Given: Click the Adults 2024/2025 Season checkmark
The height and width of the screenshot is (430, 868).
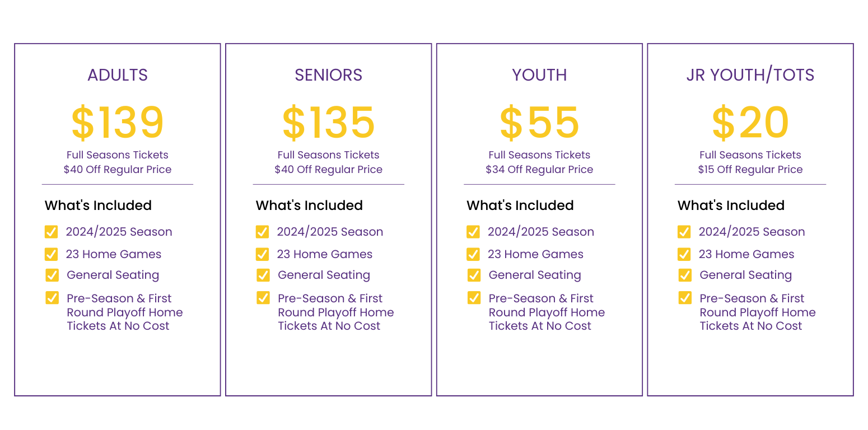Looking at the screenshot, I should pyautogui.click(x=51, y=232).
